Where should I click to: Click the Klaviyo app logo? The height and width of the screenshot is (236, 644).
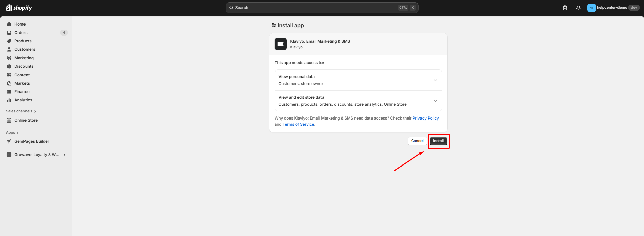[280, 44]
